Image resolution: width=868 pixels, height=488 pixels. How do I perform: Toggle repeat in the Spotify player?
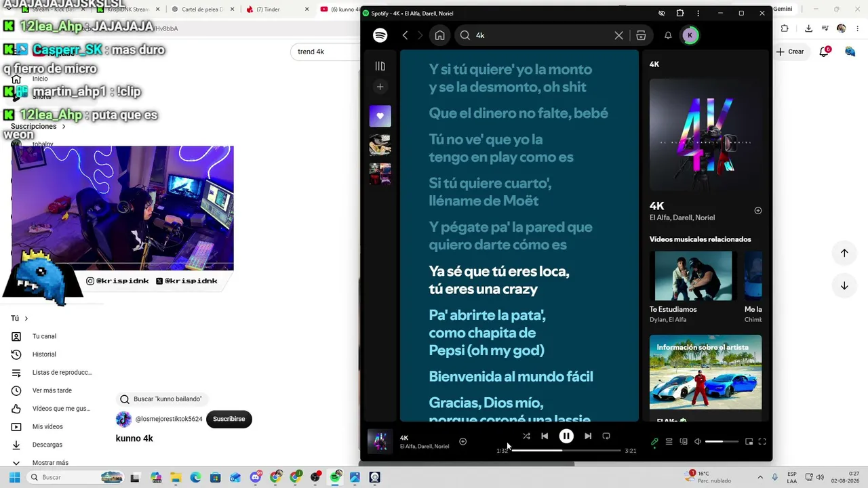pyautogui.click(x=606, y=436)
